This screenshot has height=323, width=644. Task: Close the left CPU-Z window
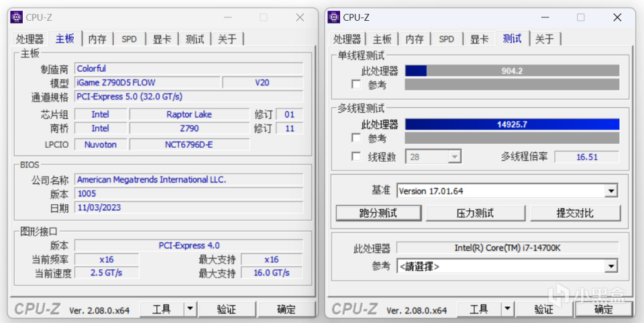pyautogui.click(x=301, y=17)
